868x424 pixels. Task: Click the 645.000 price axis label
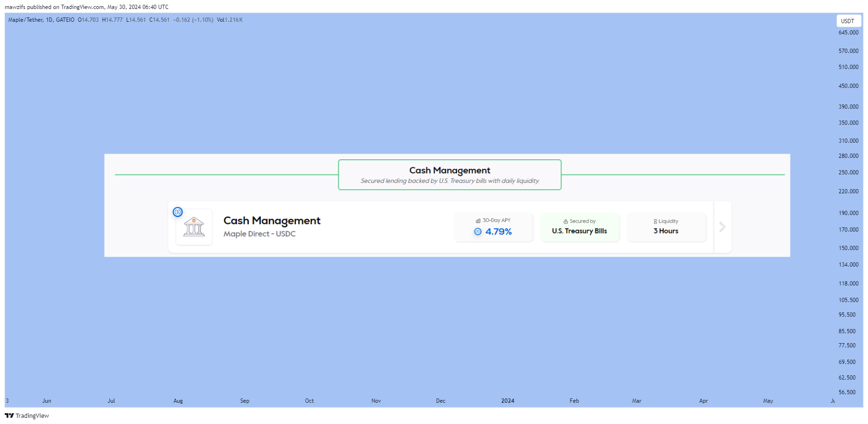pyautogui.click(x=849, y=33)
